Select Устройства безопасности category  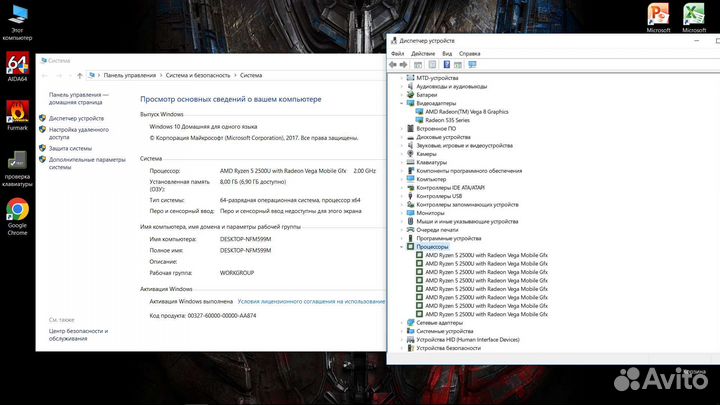pos(448,348)
